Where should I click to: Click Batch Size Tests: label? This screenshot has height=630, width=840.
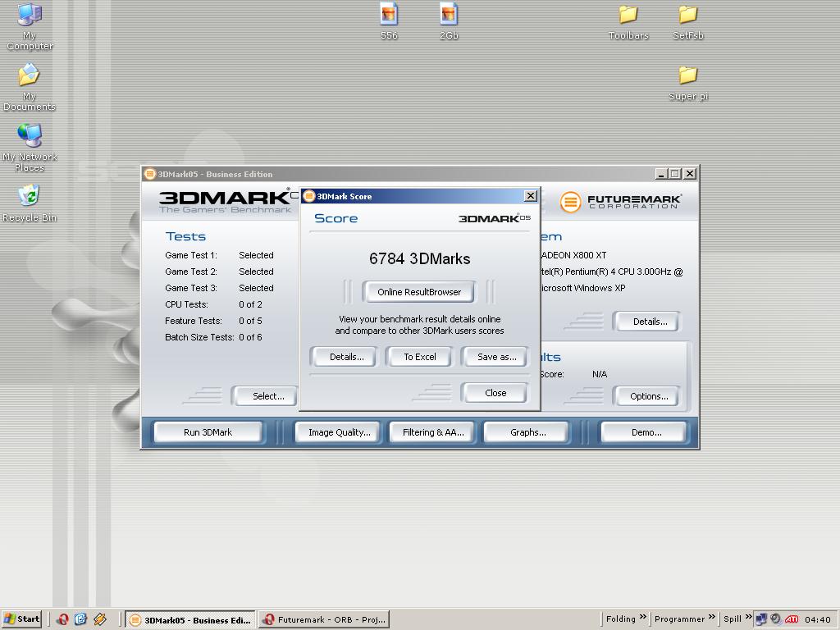[x=199, y=337]
